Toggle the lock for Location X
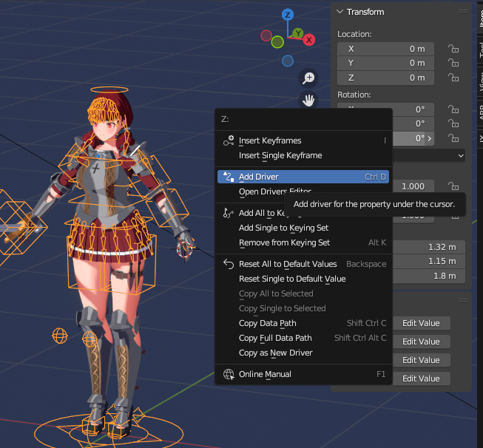 [x=452, y=49]
